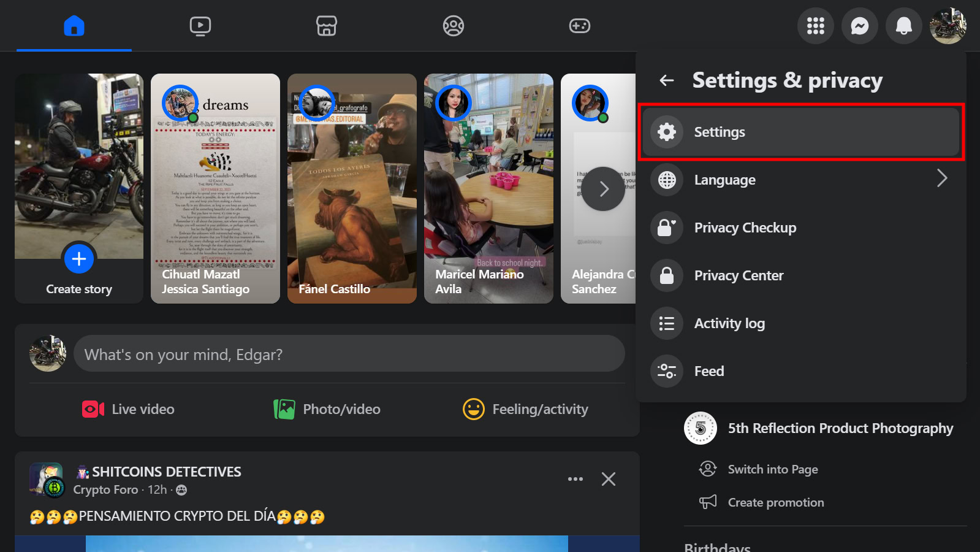980x552 pixels.
Task: Open the grid menu icon
Action: click(816, 26)
